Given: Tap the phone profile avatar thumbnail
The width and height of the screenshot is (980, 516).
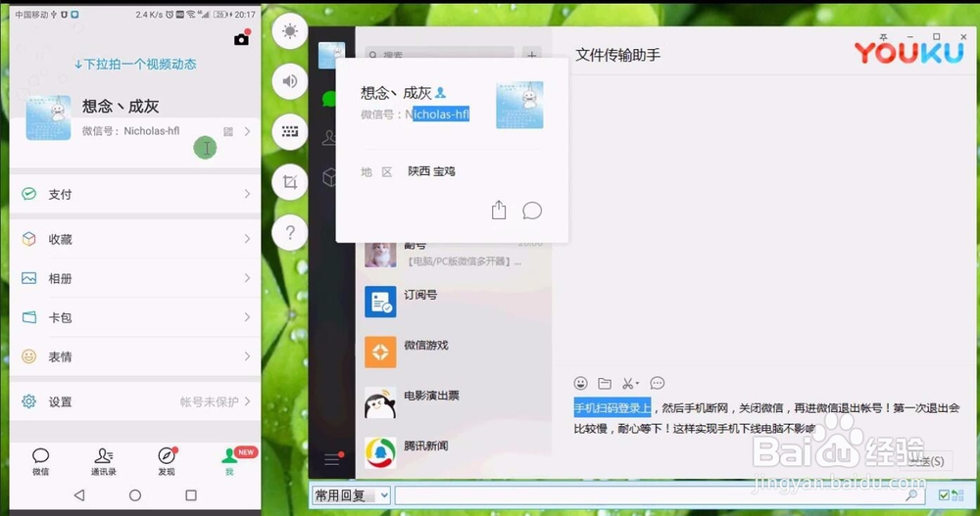Looking at the screenshot, I should click(48, 118).
